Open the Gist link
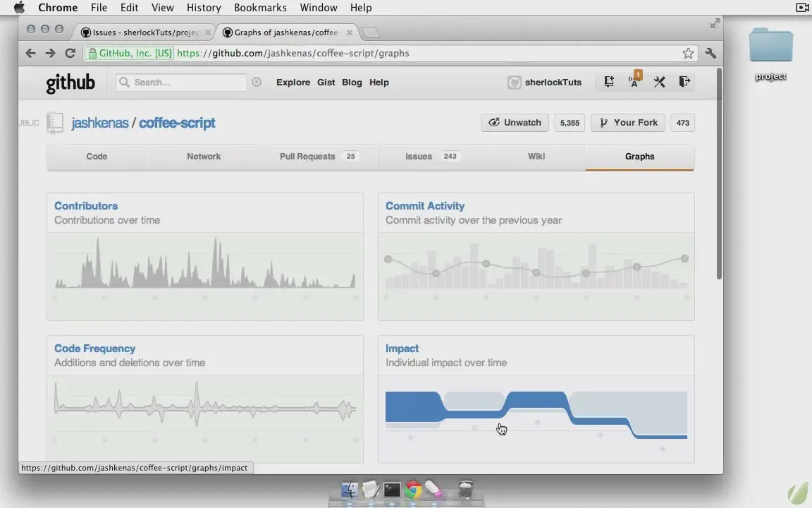This screenshot has height=508, width=812. (326, 83)
